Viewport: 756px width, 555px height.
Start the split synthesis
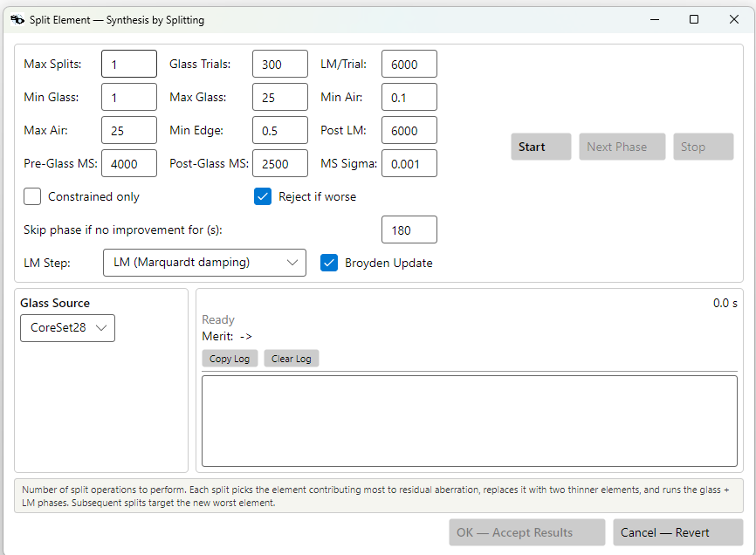point(541,147)
